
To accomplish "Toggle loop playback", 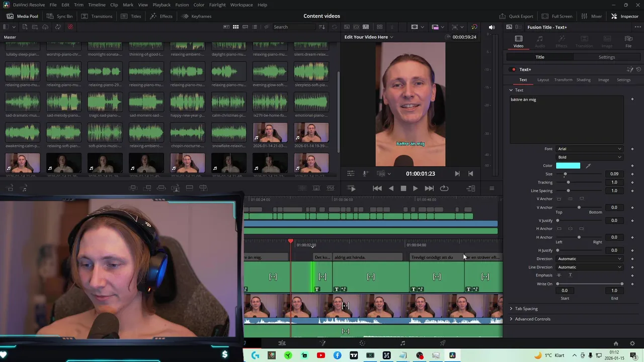I will (x=444, y=188).
